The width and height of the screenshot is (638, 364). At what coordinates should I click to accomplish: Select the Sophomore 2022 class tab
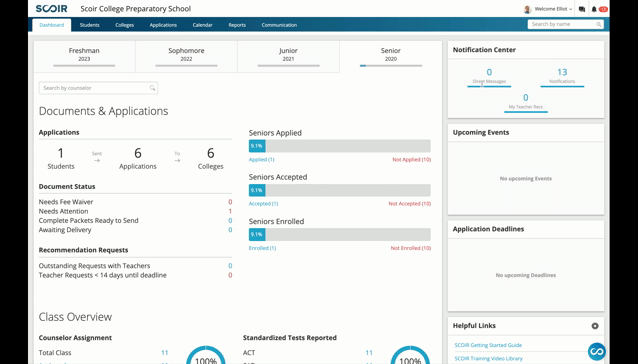186,57
